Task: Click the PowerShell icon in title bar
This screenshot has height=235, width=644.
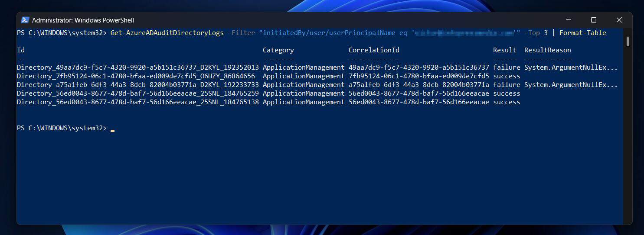Action: 25,20
